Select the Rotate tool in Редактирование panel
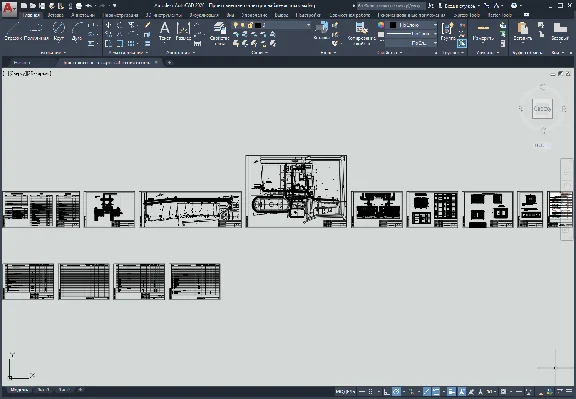Screen dimensions: 576x399 coord(120,25)
